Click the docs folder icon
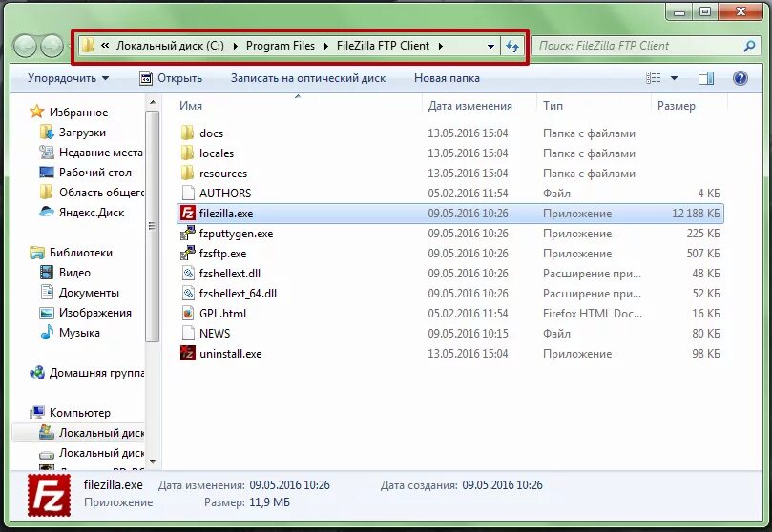Image resolution: width=772 pixels, height=532 pixels. pos(188,133)
